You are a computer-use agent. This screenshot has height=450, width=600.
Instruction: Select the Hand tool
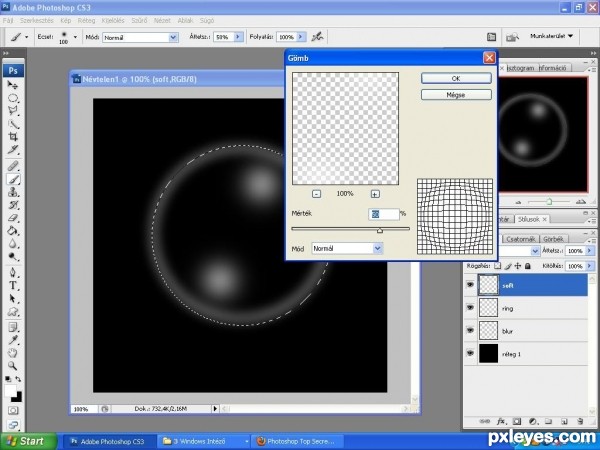click(x=13, y=353)
